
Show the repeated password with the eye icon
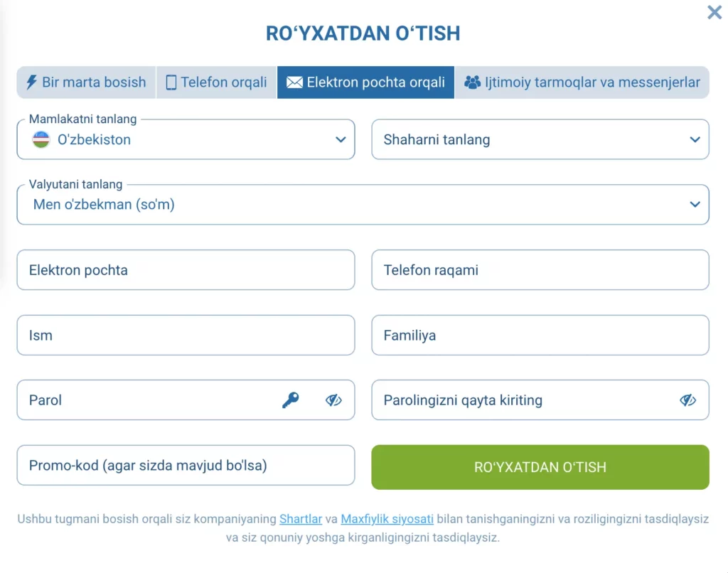pos(688,400)
